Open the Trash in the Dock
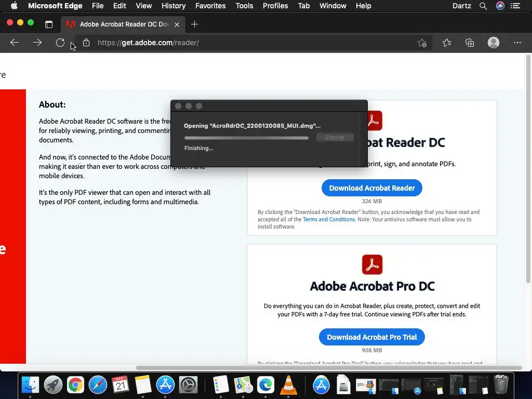This screenshot has height=399, width=532. tap(501, 385)
